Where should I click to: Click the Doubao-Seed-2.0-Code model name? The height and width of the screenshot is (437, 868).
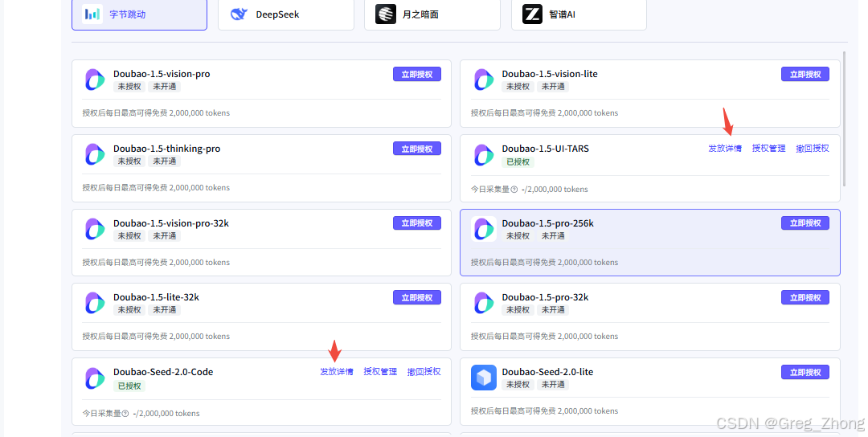(163, 372)
